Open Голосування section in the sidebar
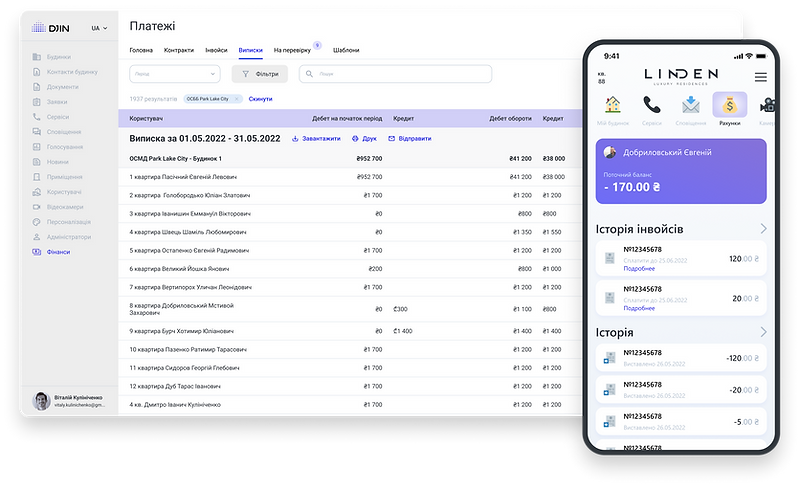Viewport: 800px width, 488px height. point(58,147)
